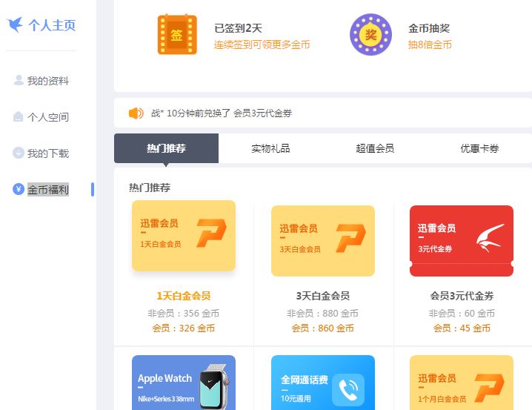Open the Apple Watch reward card
This screenshot has height=410, width=532.
coord(183,383)
